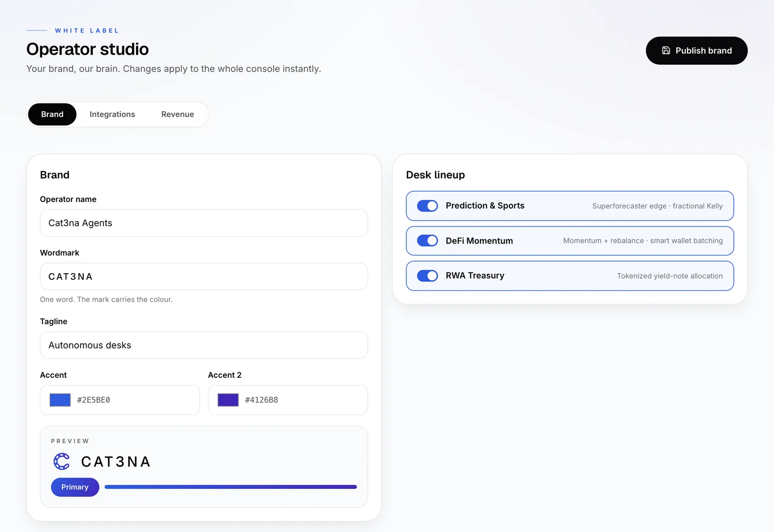The height and width of the screenshot is (532, 774).
Task: Focus the Tagline input field
Action: (x=204, y=345)
